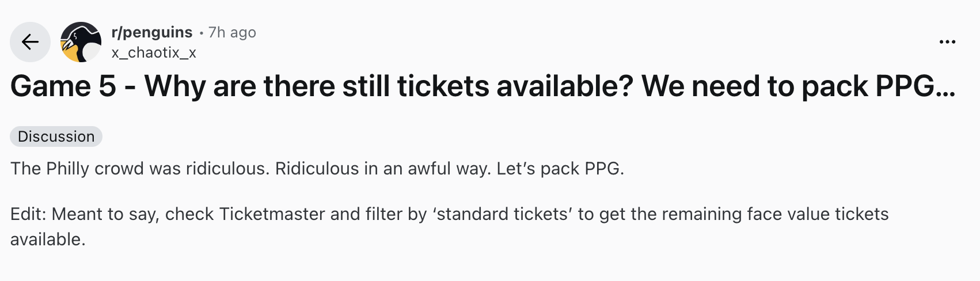Viewport: 980px width, 281px height.
Task: Click the post title about Game 5 tickets
Action: pos(483,86)
